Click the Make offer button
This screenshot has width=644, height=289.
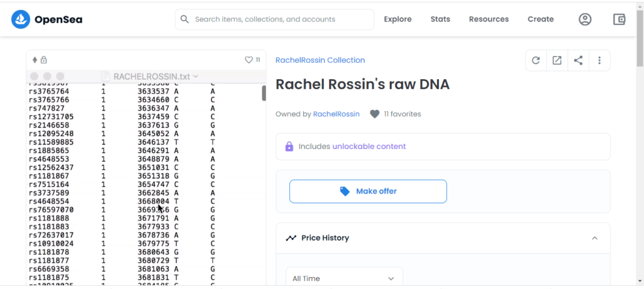(368, 191)
